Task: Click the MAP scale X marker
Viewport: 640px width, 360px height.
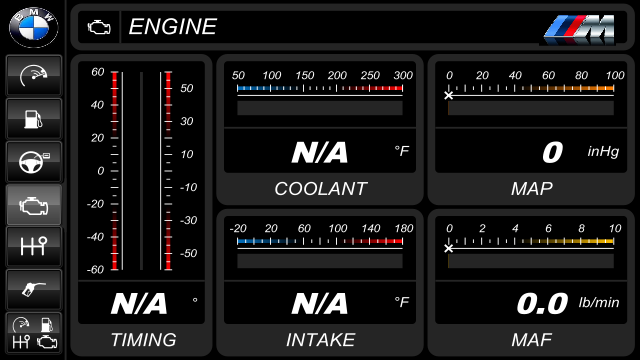Action: pos(449,96)
